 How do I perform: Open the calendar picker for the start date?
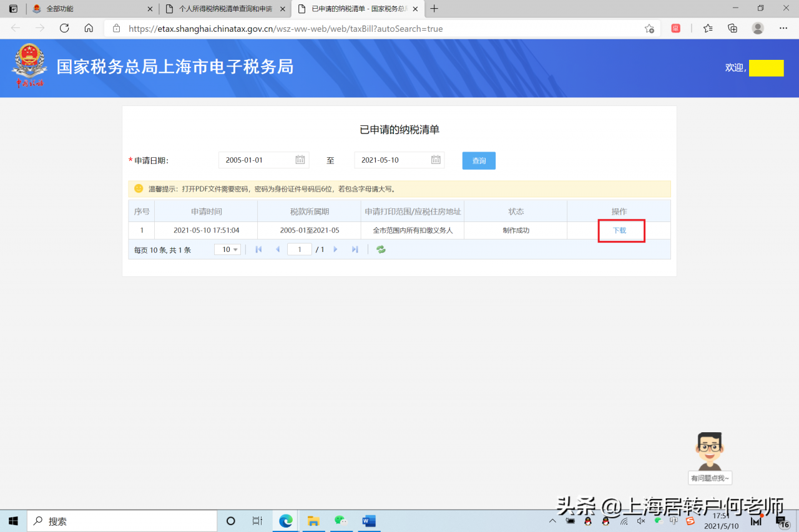tap(300, 160)
